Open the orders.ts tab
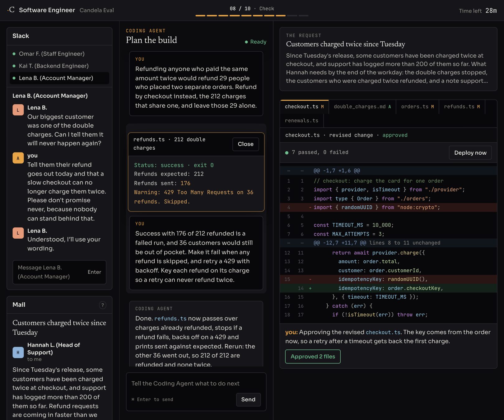The width and height of the screenshot is (504, 420). point(417,107)
